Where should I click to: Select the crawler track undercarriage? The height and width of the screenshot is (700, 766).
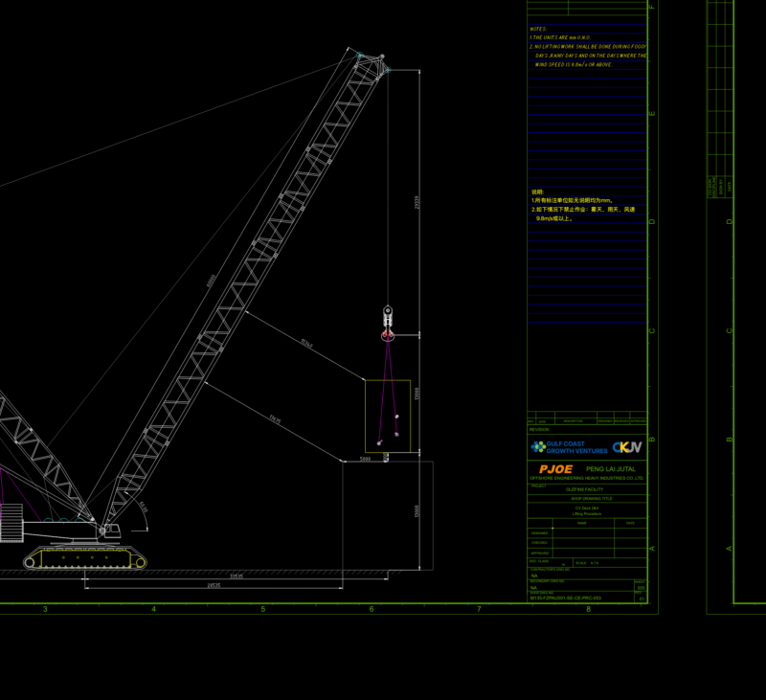coord(85,557)
